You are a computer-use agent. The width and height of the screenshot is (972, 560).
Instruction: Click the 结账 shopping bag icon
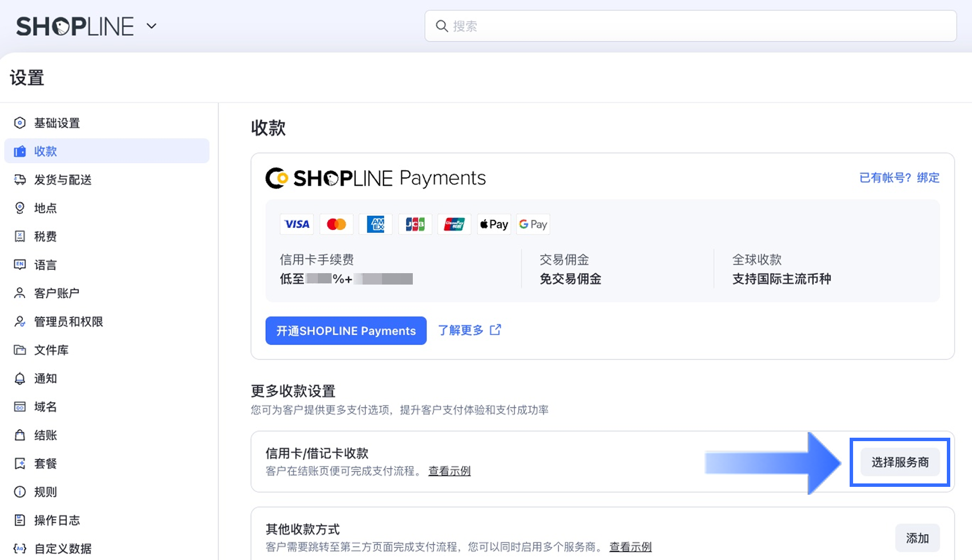20,435
